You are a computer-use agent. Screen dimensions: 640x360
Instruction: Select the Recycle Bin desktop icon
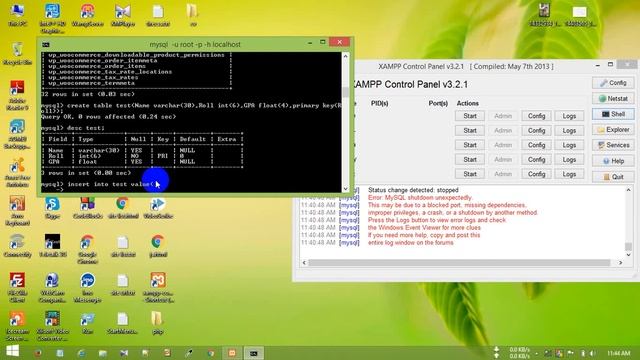pos(17,53)
